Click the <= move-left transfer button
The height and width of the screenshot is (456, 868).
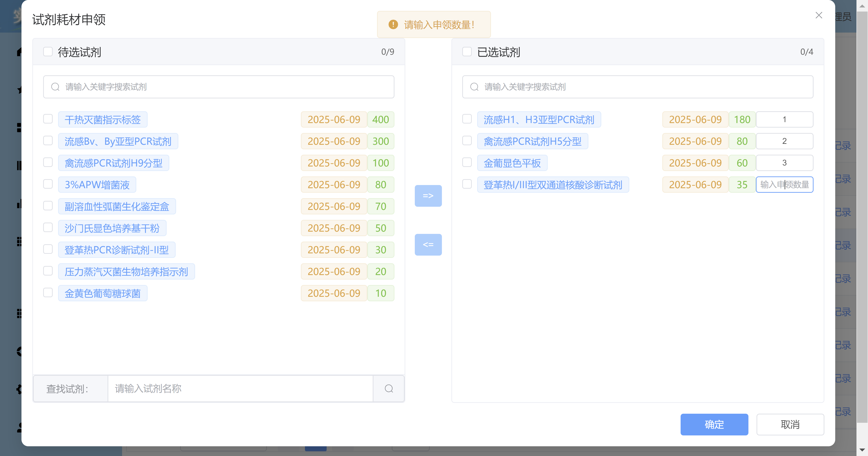[x=428, y=245]
